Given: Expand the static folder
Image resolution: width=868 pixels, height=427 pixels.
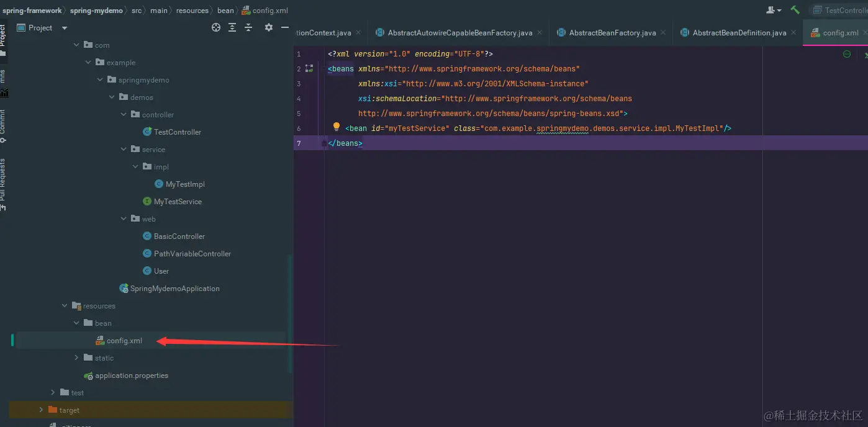Looking at the screenshot, I should [x=76, y=358].
